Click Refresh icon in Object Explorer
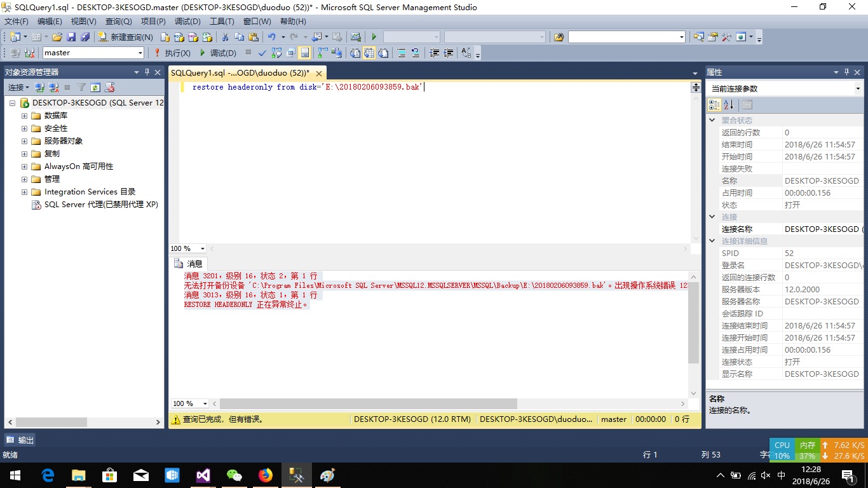The image size is (868, 488). [95, 87]
